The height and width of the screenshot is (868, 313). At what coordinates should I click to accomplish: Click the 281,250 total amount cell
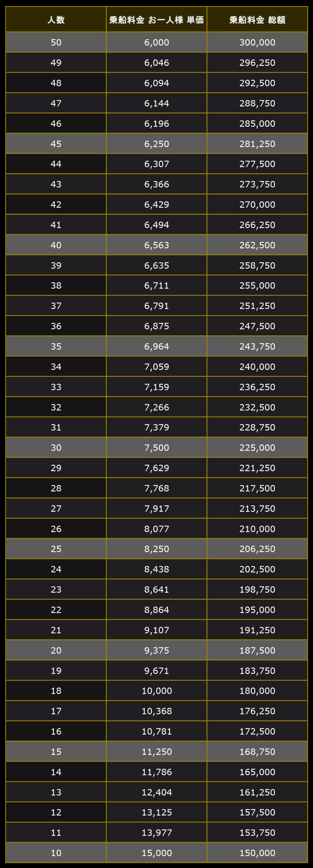click(x=257, y=144)
